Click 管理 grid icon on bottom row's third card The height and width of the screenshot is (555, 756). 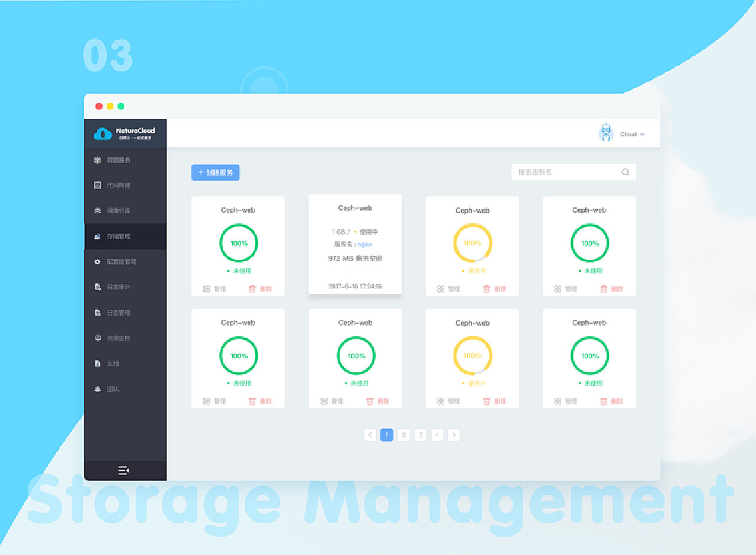click(441, 401)
